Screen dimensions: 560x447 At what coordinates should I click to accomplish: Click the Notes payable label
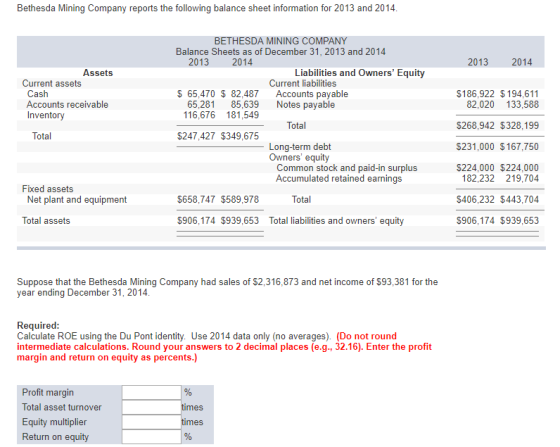pos(305,105)
